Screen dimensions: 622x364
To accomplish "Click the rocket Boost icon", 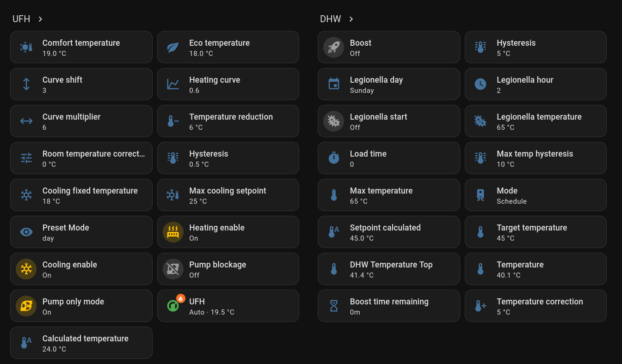I will coord(333,47).
